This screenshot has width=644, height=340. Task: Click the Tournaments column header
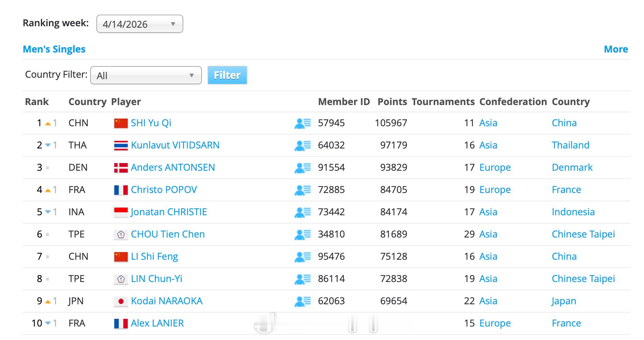[x=443, y=102]
